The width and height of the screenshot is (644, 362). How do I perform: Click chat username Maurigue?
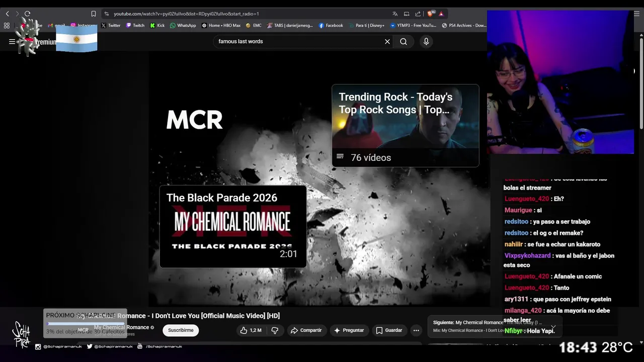[x=518, y=210]
